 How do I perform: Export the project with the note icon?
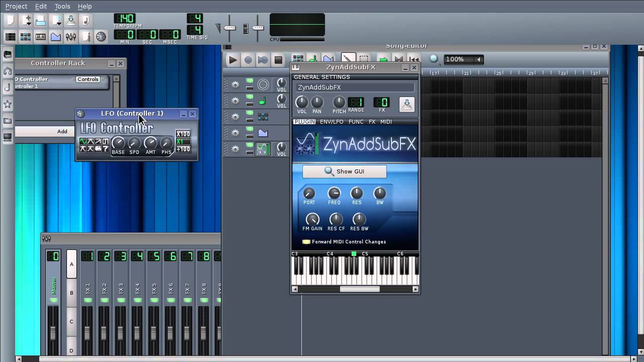pyautogui.click(x=86, y=21)
